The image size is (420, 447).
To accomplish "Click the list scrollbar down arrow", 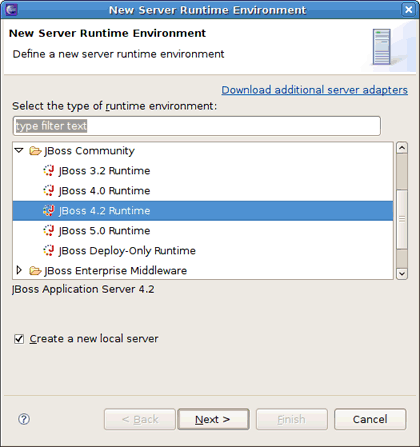I will click(x=402, y=274).
